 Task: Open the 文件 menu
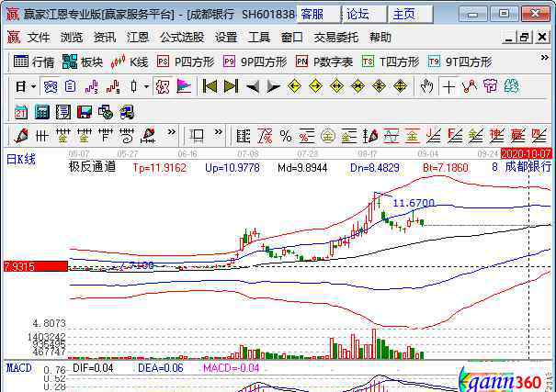pos(39,38)
